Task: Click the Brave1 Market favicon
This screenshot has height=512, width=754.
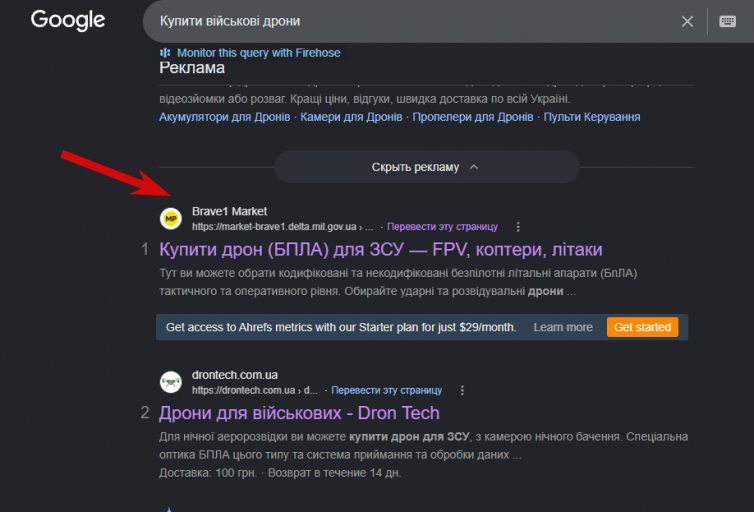Action: pyautogui.click(x=171, y=219)
